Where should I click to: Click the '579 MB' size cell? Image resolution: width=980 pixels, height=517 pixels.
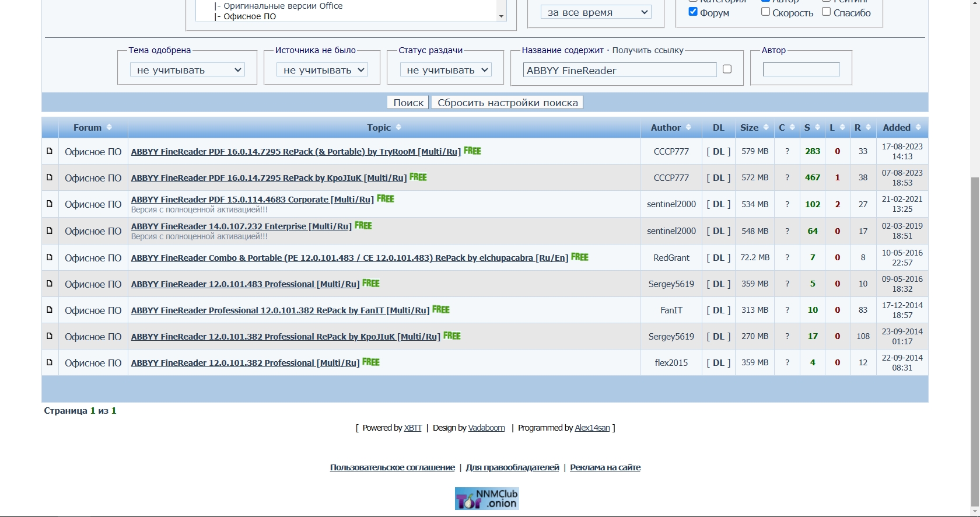point(755,151)
